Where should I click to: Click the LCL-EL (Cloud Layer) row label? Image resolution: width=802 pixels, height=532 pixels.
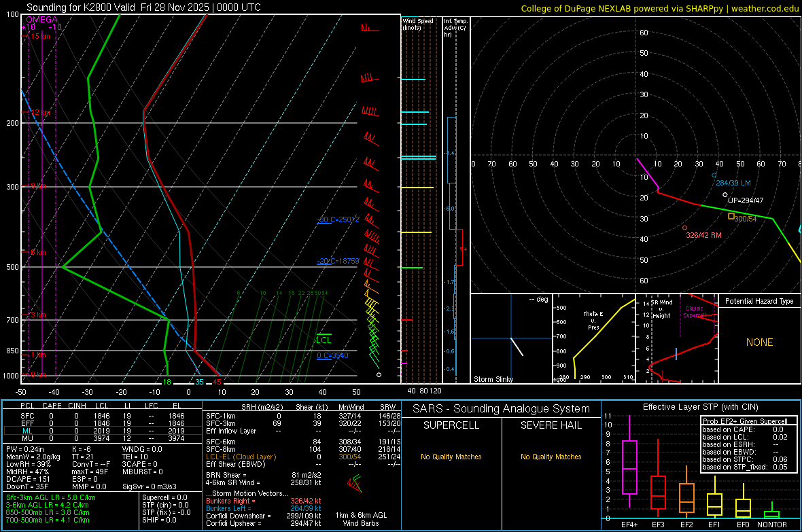pos(241,457)
